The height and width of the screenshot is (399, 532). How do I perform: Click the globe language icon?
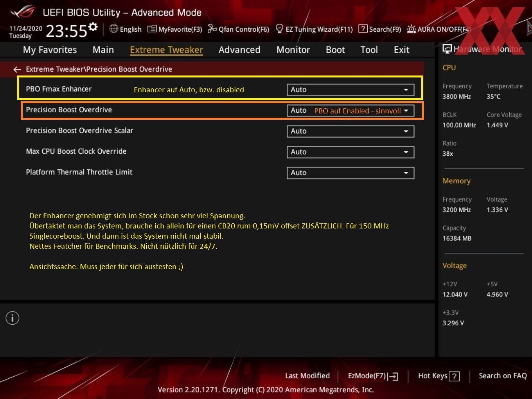[113, 29]
